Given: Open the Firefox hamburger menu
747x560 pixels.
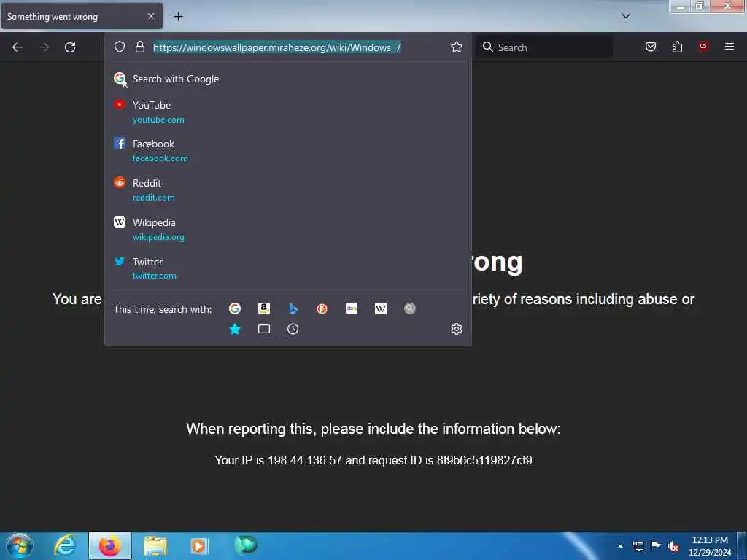Looking at the screenshot, I should [x=729, y=47].
